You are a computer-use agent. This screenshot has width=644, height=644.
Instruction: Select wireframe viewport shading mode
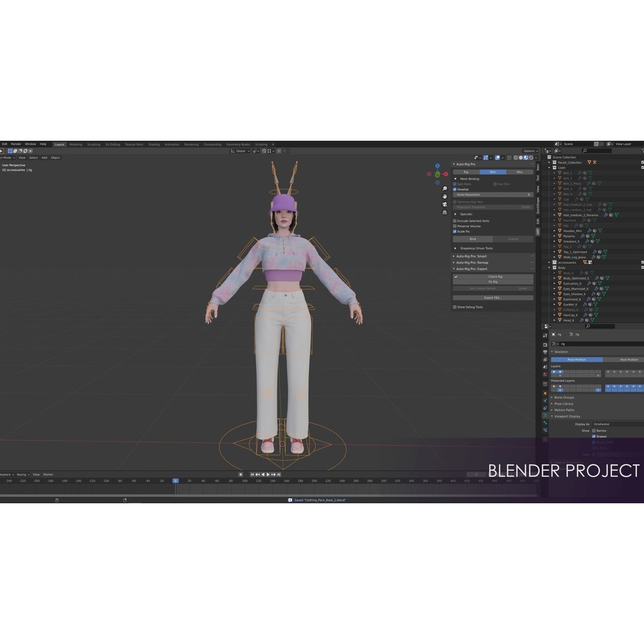515,157
